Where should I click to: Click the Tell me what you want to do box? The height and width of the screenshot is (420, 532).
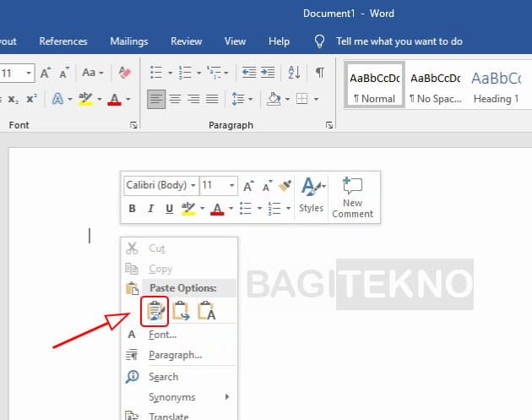(x=399, y=41)
